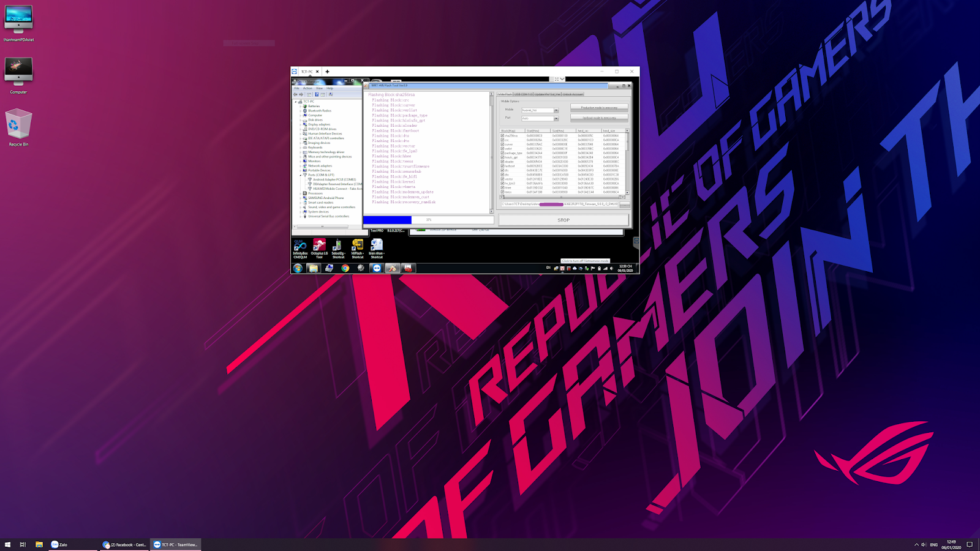Viewport: 980px width, 551px height.
Task: Open the Action menu in Device Manager
Action: pos(307,88)
